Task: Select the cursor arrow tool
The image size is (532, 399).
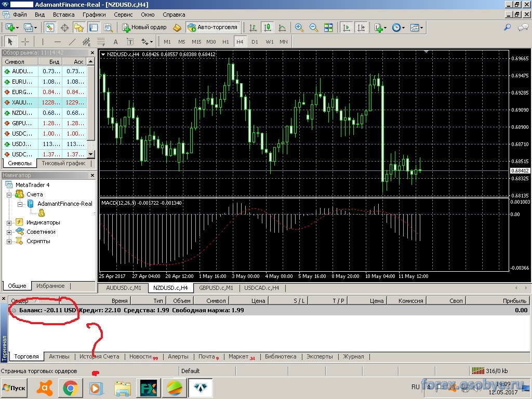Action: coord(10,42)
